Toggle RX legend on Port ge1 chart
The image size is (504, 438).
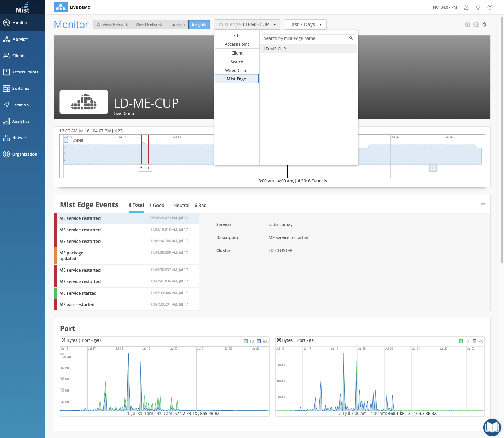pyautogui.click(x=474, y=341)
